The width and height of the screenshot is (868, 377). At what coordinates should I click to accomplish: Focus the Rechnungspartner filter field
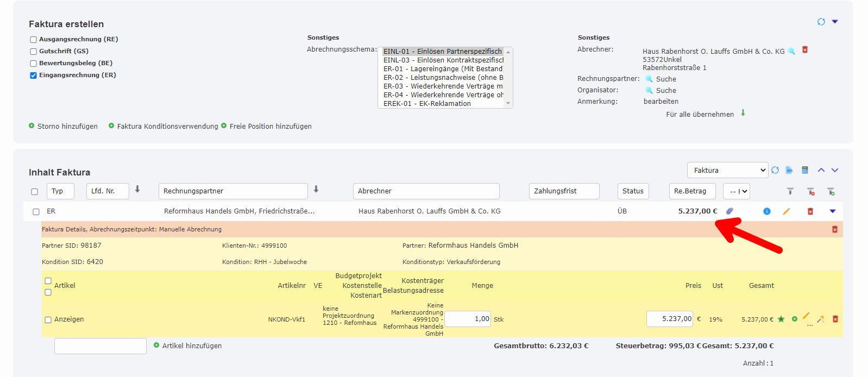coord(233,191)
